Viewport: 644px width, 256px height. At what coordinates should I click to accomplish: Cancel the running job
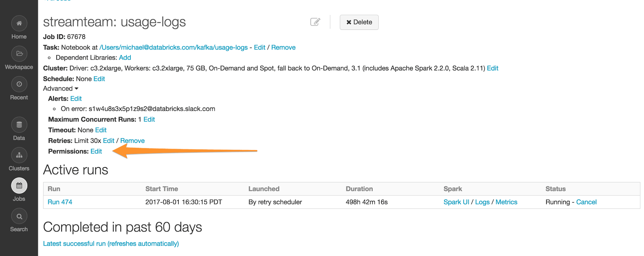click(586, 202)
